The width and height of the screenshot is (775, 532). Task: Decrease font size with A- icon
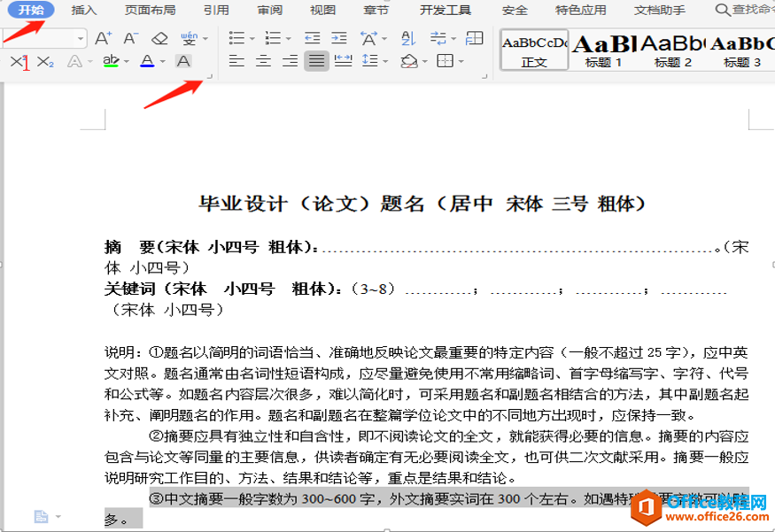click(131, 38)
